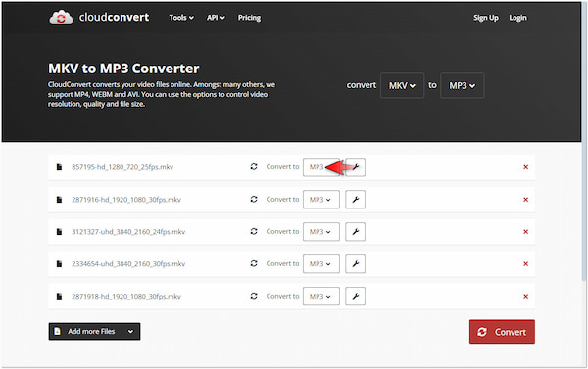588x369 pixels.
Task: Open MP3 format dropdown for 3121327-uhd_3840_2160_24fps.mkv
Action: pos(321,232)
